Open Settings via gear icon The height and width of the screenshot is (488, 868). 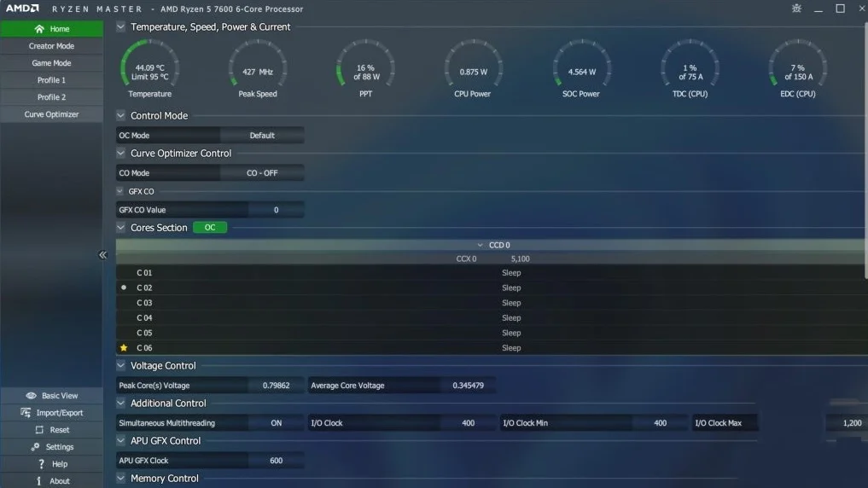(36, 447)
